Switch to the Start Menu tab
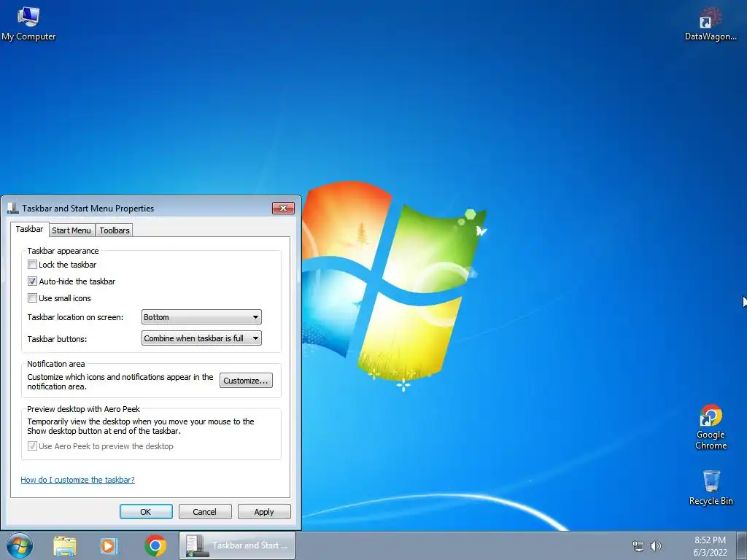 (71, 230)
